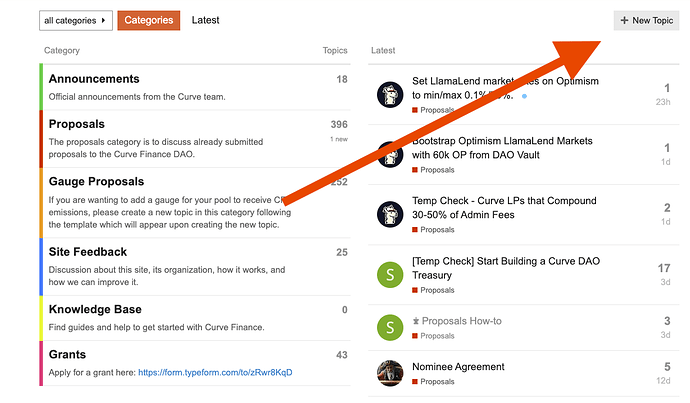Click the 25 topics count for Site Feedback
690x403 pixels.
click(x=341, y=253)
